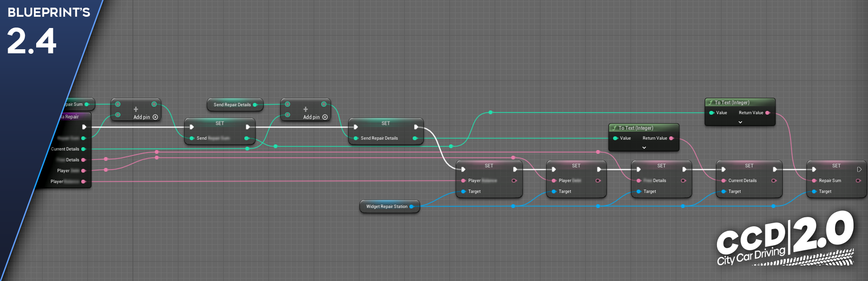Expand the lower-left To Text (Integer) node chevron
The image size is (868, 281).
644,148
